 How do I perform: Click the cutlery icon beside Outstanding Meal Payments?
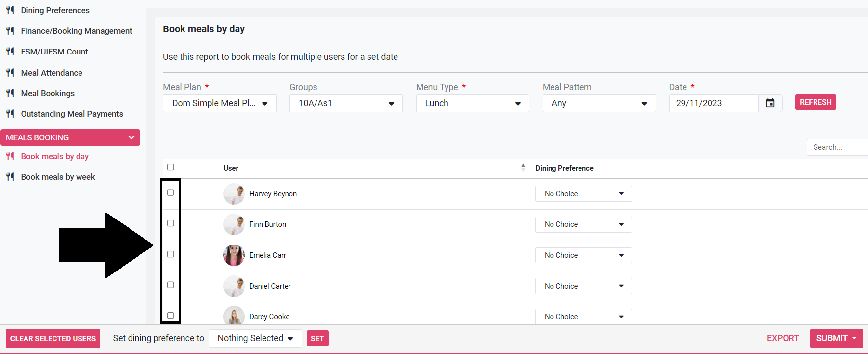pyautogui.click(x=10, y=114)
